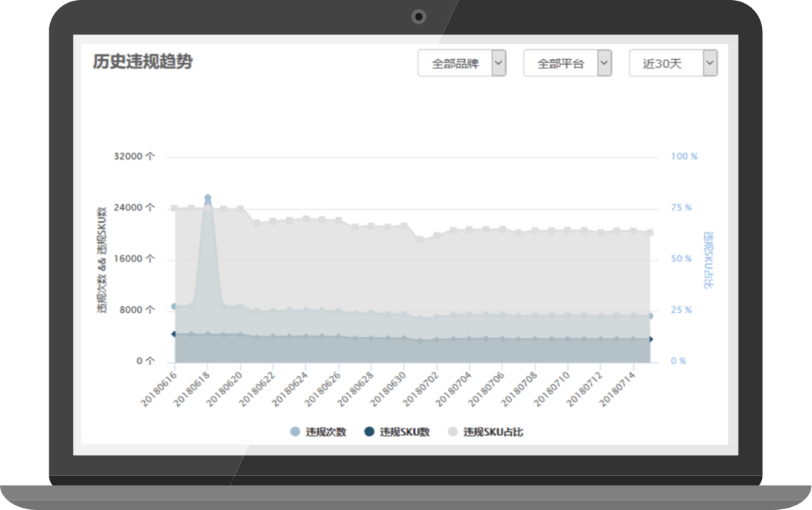Screen dimensions: 812x510
Task: Click the laptop webcam lens
Action: [419, 16]
